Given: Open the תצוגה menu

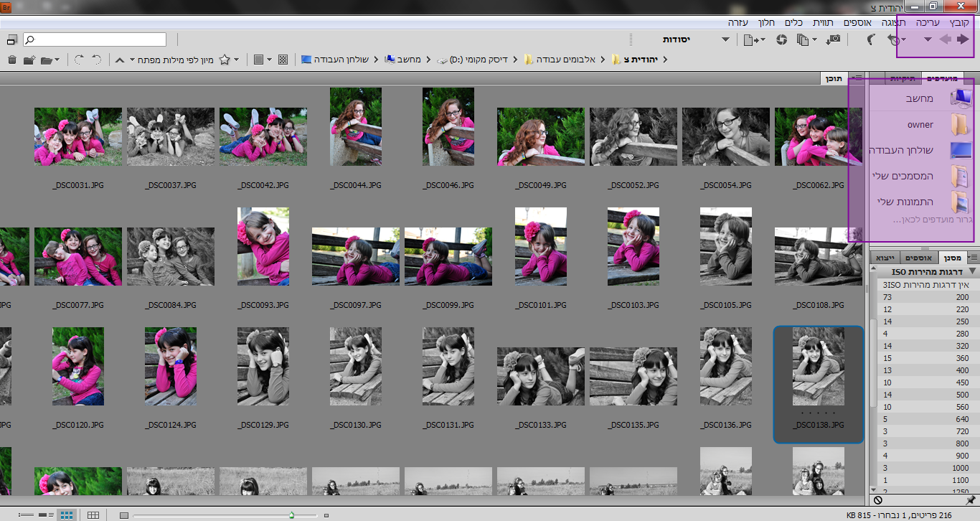Looking at the screenshot, I should (892, 23).
